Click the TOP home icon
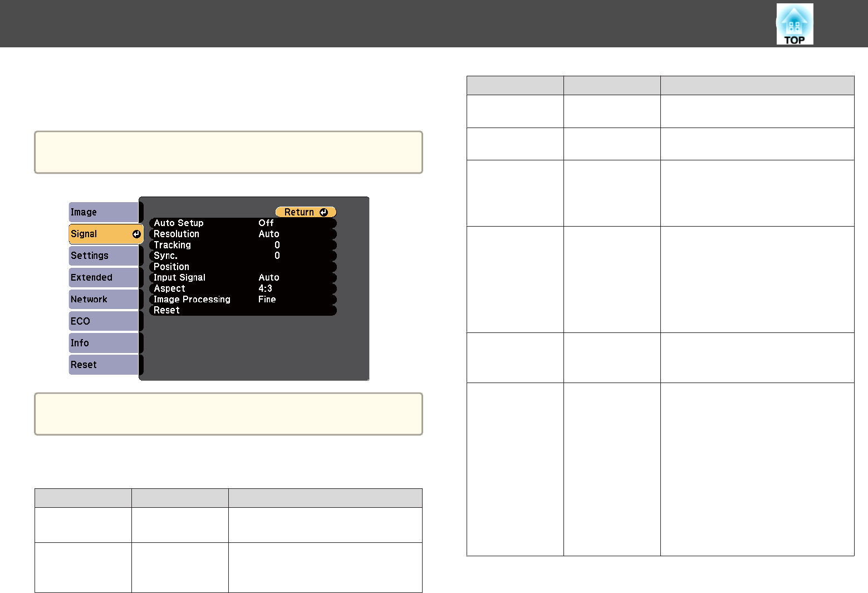This screenshot has height=593, width=868. click(x=795, y=24)
